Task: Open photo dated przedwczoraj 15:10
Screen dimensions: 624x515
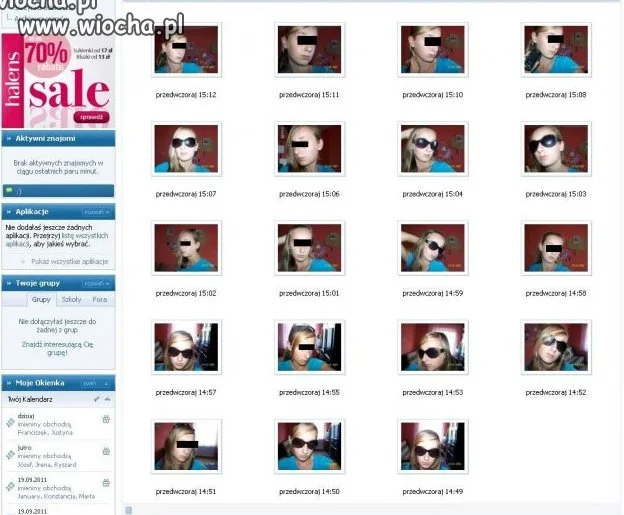Action: (433, 50)
